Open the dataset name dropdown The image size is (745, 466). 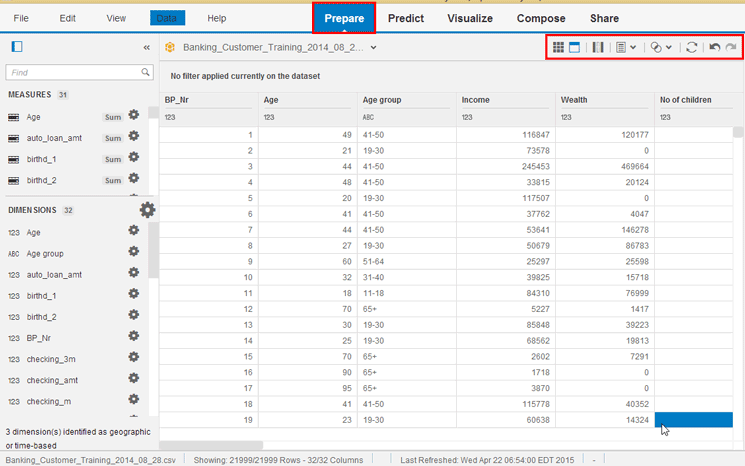(x=374, y=47)
